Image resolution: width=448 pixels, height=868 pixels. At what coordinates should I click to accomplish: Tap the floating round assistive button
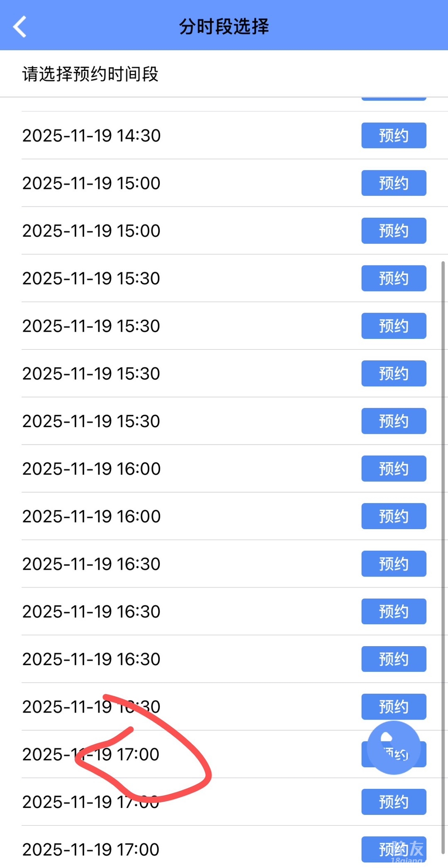(x=394, y=747)
